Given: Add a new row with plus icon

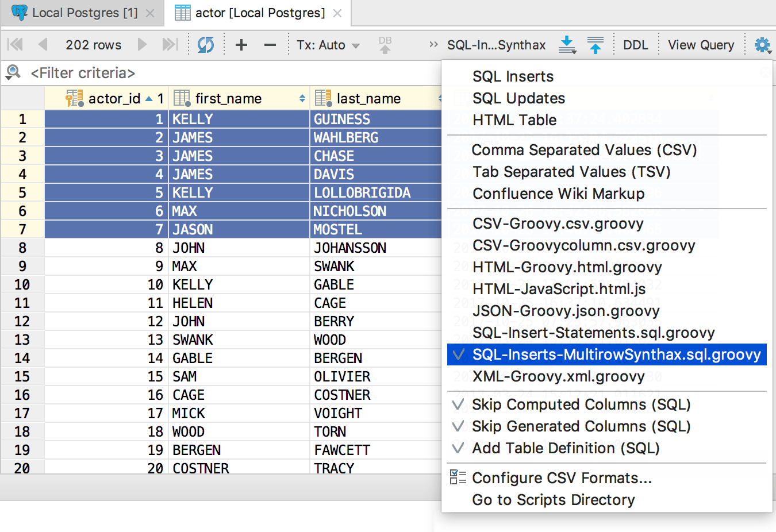Looking at the screenshot, I should tap(241, 44).
